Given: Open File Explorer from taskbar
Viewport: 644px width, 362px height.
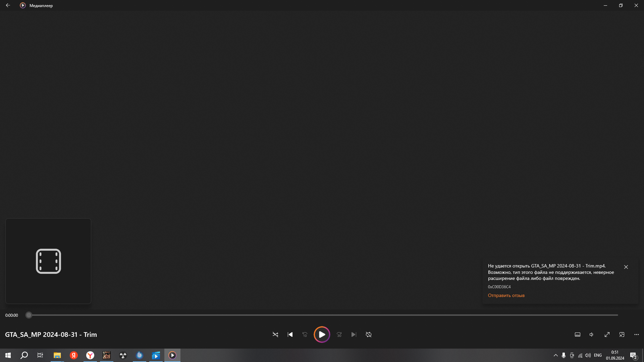Looking at the screenshot, I should (57, 355).
